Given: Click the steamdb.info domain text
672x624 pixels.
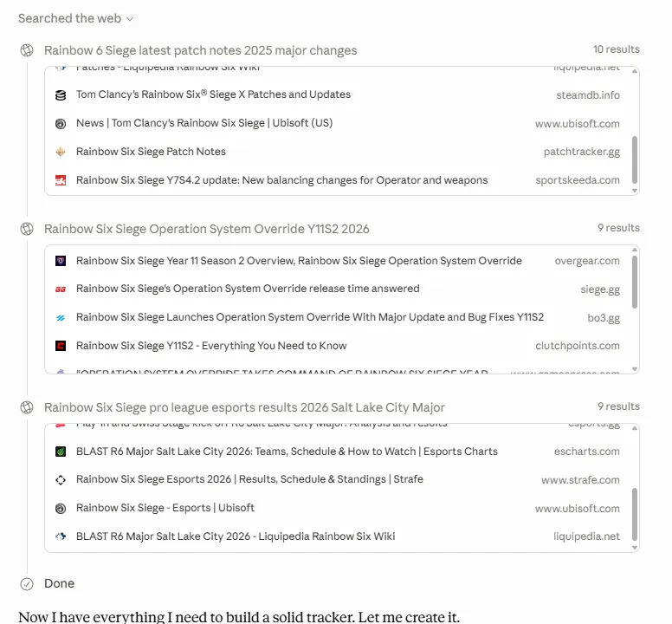Looking at the screenshot, I should [588, 95].
